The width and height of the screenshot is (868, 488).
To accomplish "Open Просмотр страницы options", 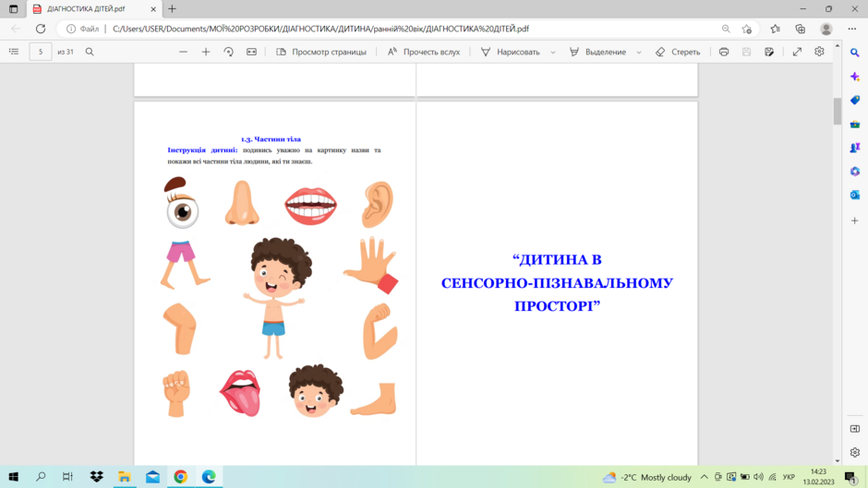I will coord(321,52).
